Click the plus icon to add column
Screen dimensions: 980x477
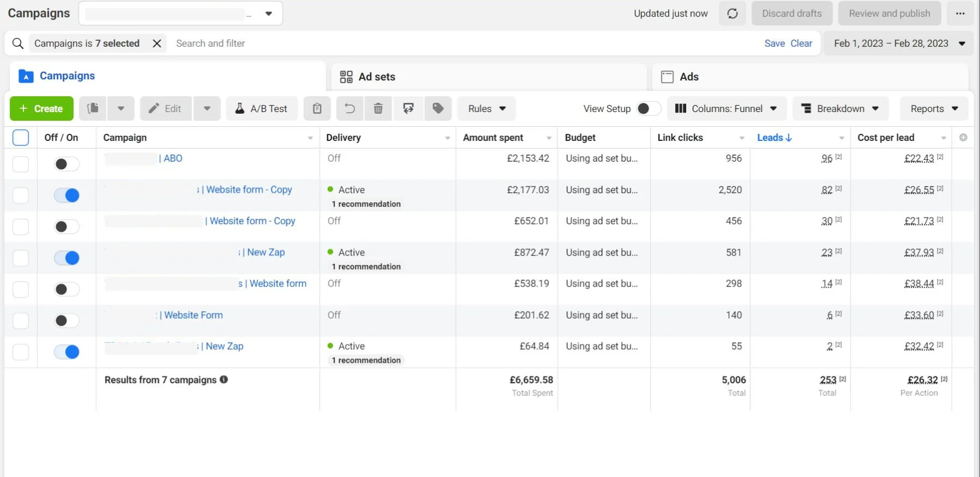[x=963, y=138]
